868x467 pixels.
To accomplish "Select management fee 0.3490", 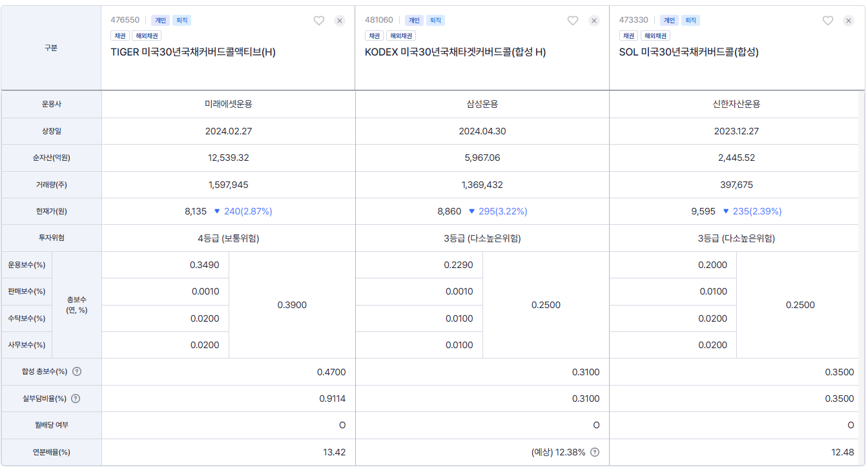I will pyautogui.click(x=205, y=265).
